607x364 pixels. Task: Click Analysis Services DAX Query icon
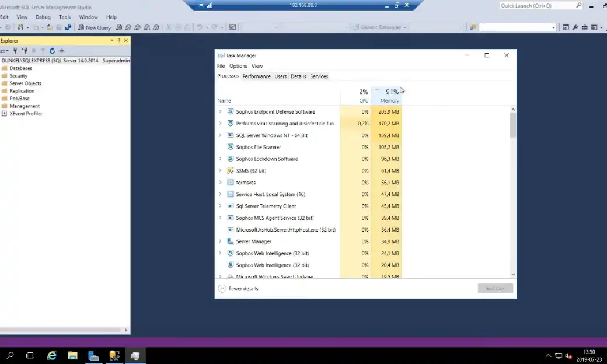point(156,27)
